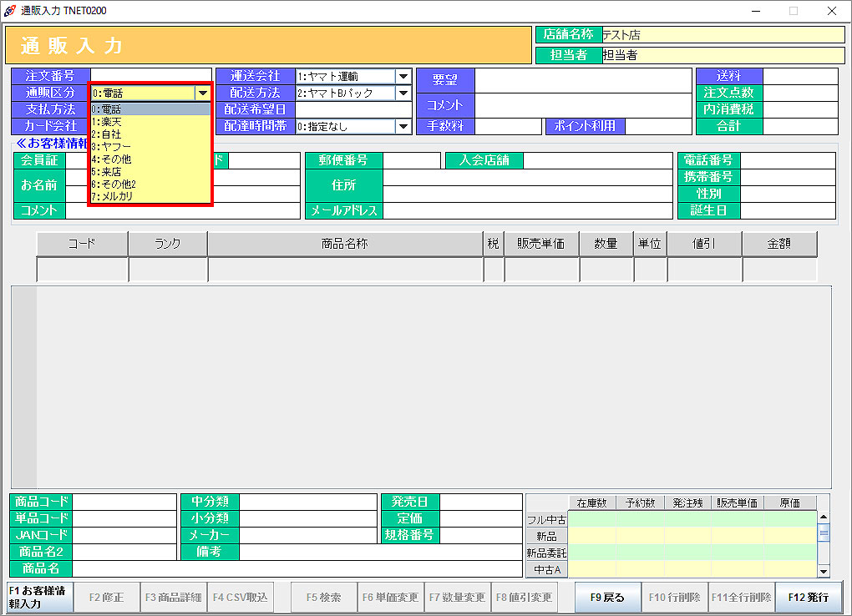852x616 pixels.
Task: Click the 注文番号 input field
Action: [x=150, y=77]
